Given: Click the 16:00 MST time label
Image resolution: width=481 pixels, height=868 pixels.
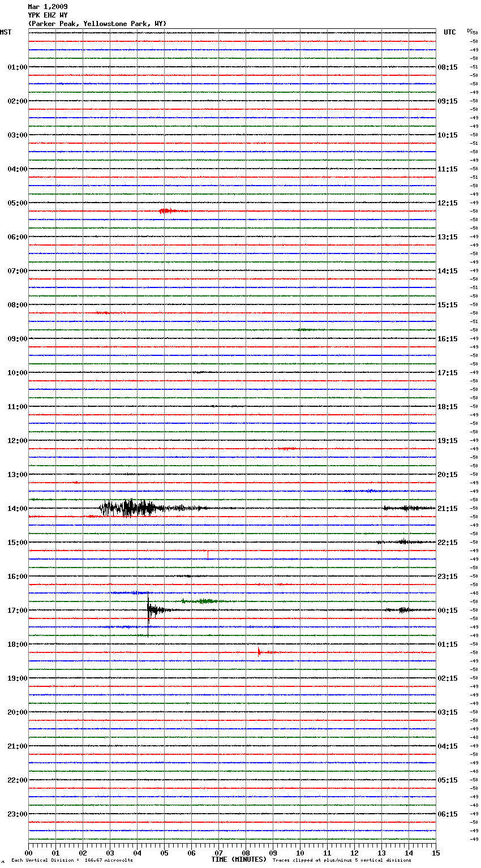Looking at the screenshot, I should 18,577.
